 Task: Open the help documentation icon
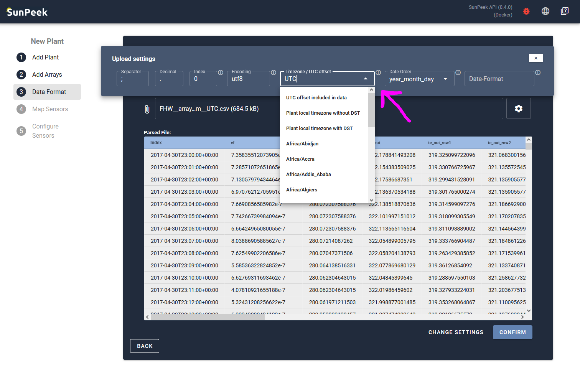(x=565, y=11)
